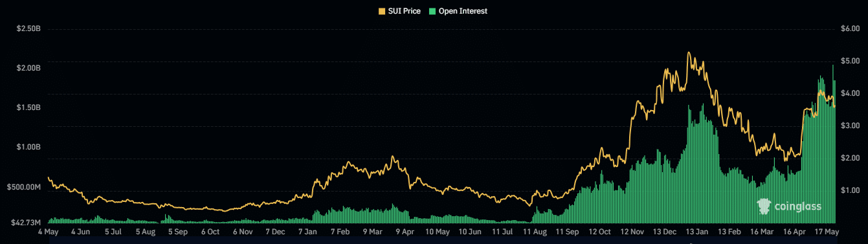The width and height of the screenshot is (868, 244).
Task: Click the 11 Jul date label
Action: 502,231
